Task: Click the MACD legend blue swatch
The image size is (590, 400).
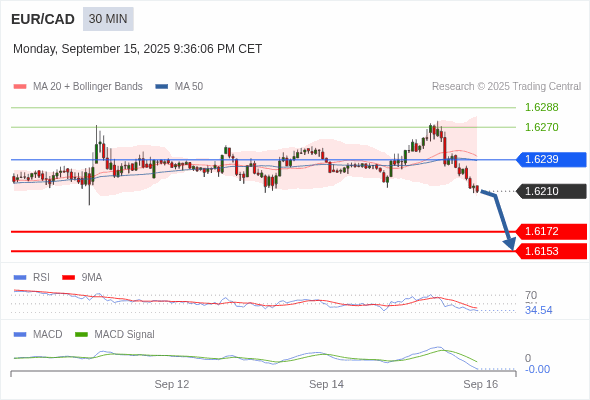Action: 20,335
